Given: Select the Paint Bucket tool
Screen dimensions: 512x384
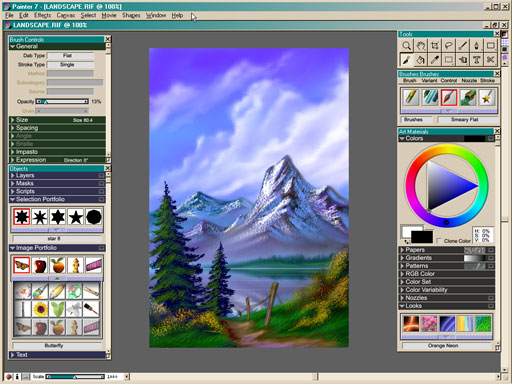Looking at the screenshot, I should tap(420, 60).
